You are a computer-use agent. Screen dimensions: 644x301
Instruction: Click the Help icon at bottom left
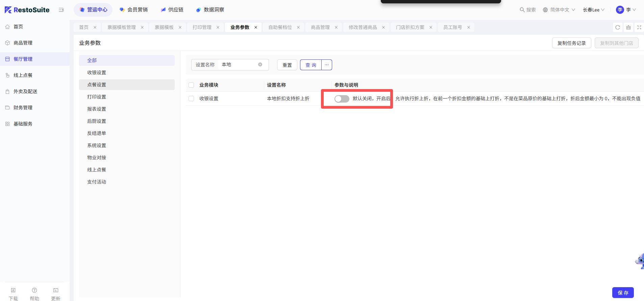34,291
